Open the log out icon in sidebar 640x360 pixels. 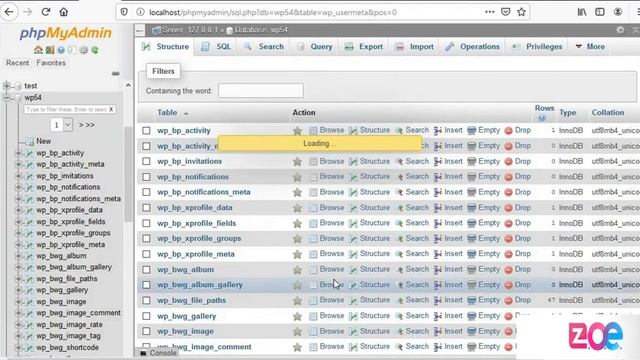coord(50,50)
